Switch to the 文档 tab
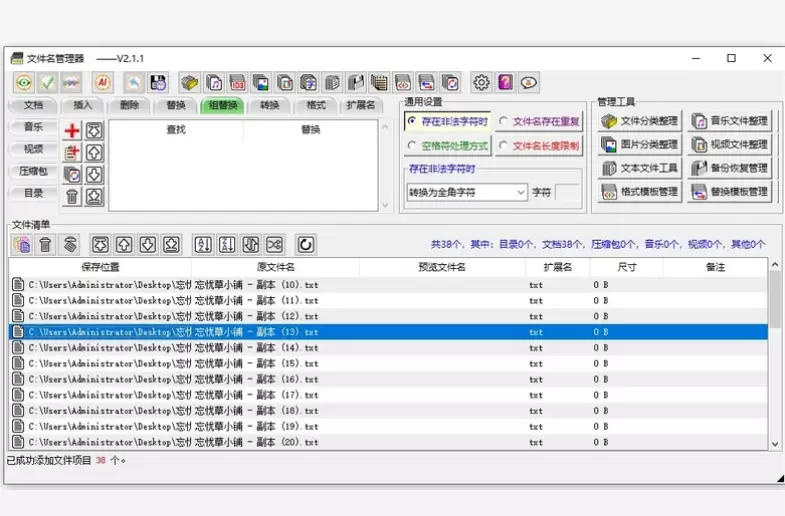This screenshot has height=516, width=785. click(34, 105)
